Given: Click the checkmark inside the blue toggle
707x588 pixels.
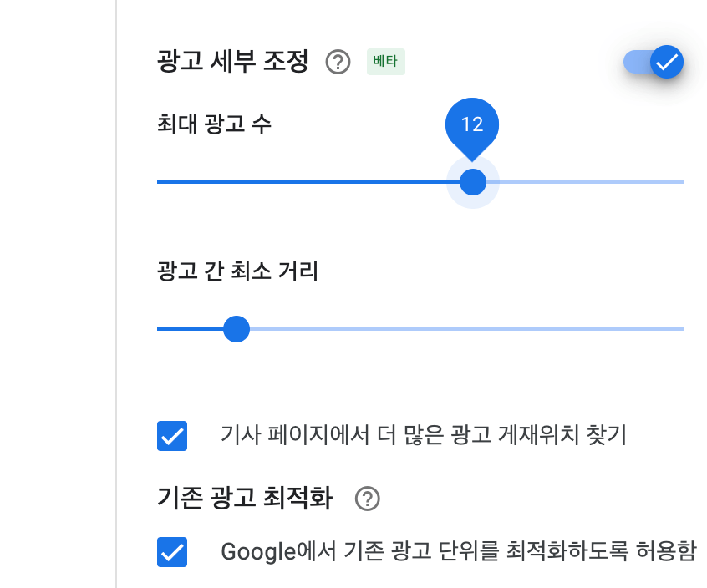Looking at the screenshot, I should (666, 62).
